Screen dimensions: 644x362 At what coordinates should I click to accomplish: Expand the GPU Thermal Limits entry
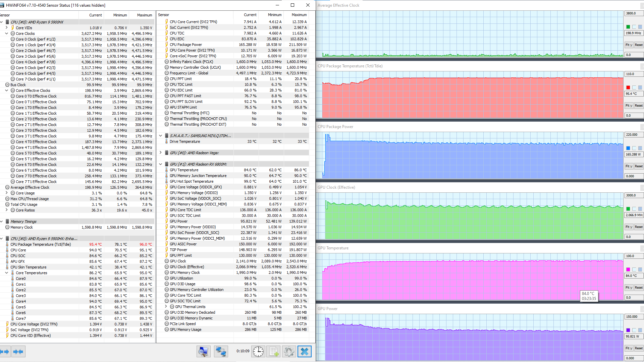click(166, 307)
